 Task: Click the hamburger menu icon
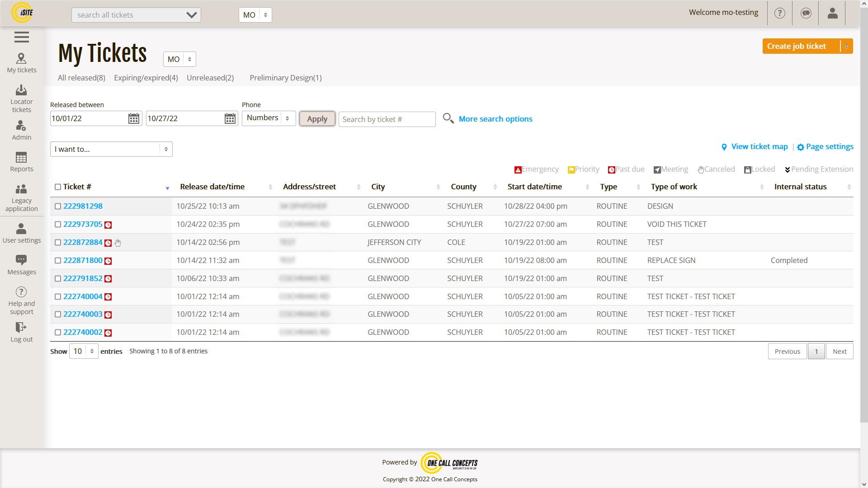(21, 37)
